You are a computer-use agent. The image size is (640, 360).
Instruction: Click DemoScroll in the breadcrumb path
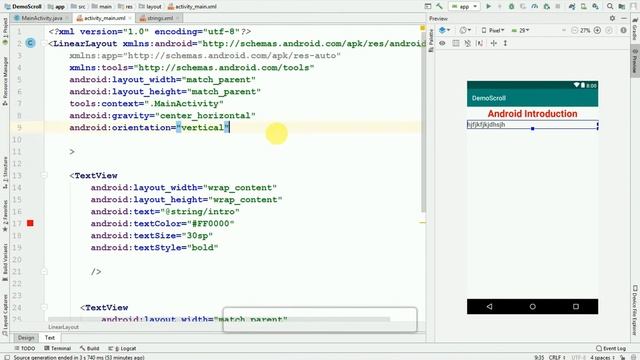[x=23, y=7]
